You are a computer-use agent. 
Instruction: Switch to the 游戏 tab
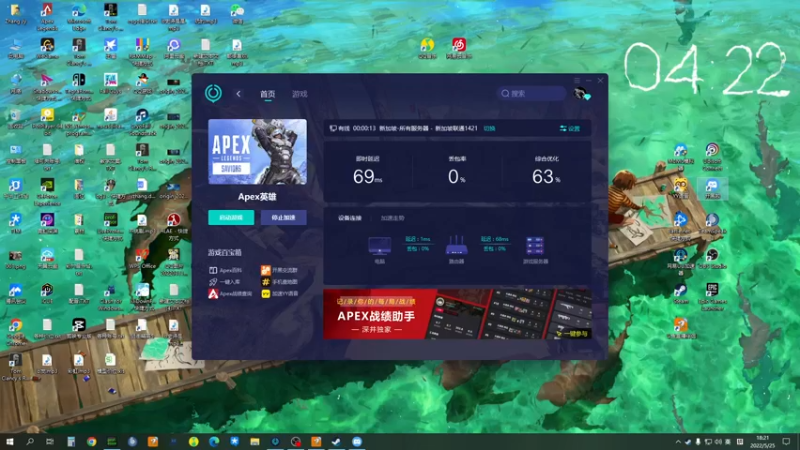(x=299, y=94)
